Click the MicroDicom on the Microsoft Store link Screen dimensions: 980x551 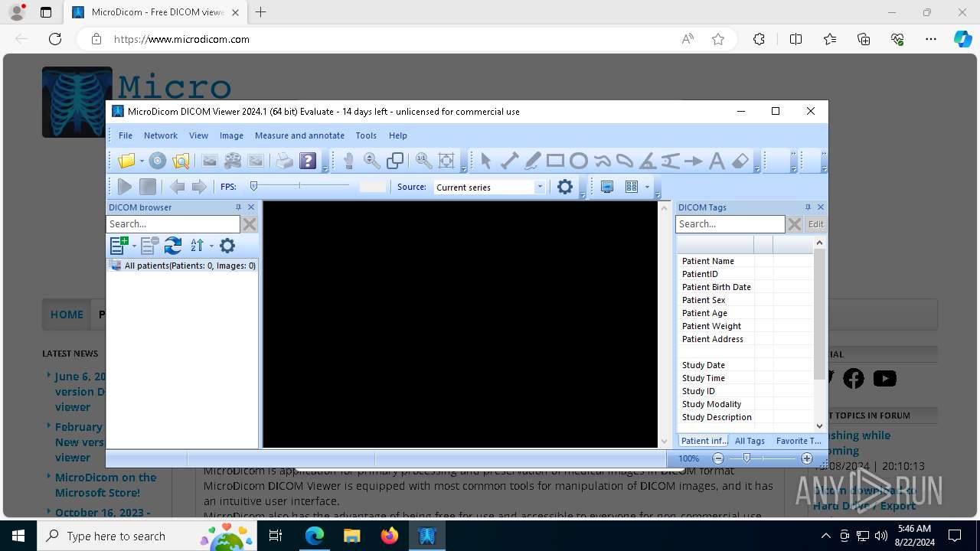coord(106,485)
